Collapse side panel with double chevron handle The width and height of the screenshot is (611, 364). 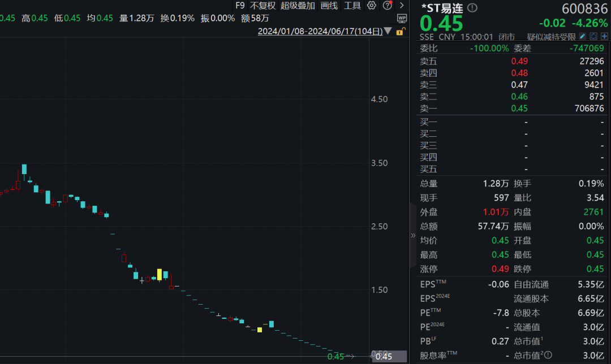pos(413,235)
